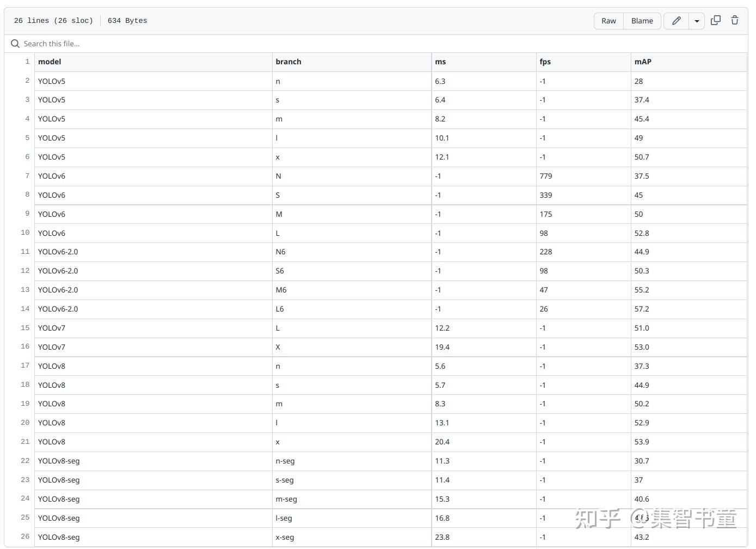Viewport: 756px width, 549px height.
Task: Select line number 17
Action: 25,366
